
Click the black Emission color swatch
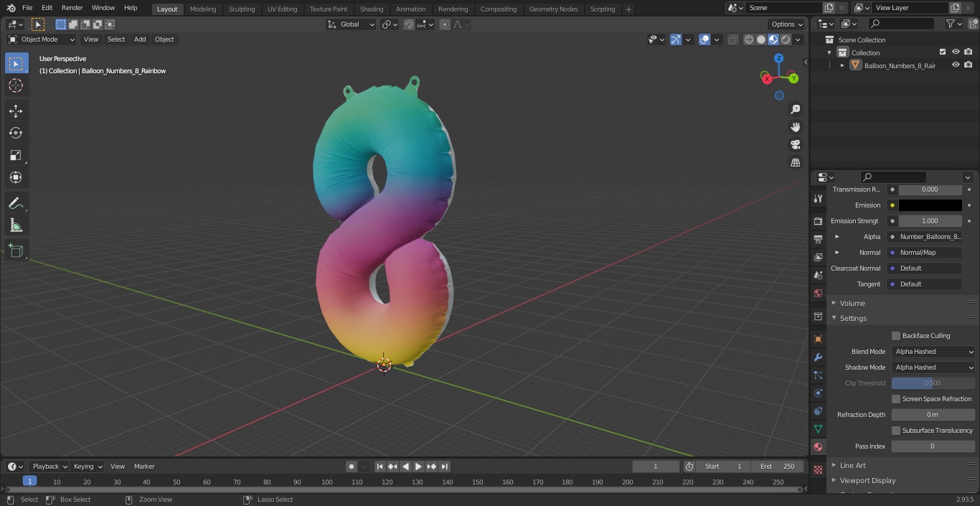coord(930,205)
